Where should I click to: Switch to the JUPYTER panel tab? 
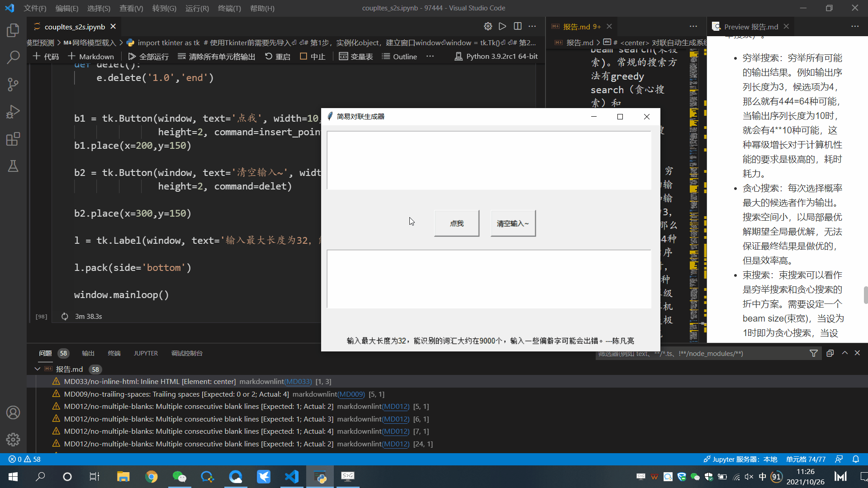point(145,353)
